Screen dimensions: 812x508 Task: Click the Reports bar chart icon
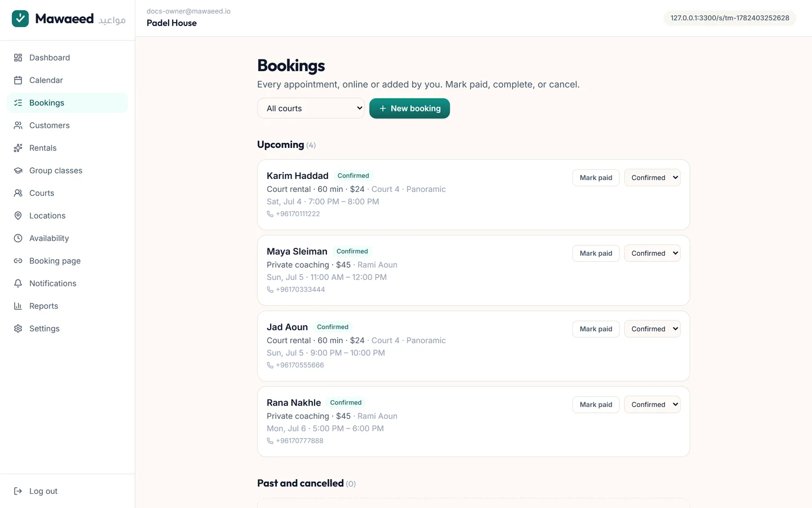(18, 306)
